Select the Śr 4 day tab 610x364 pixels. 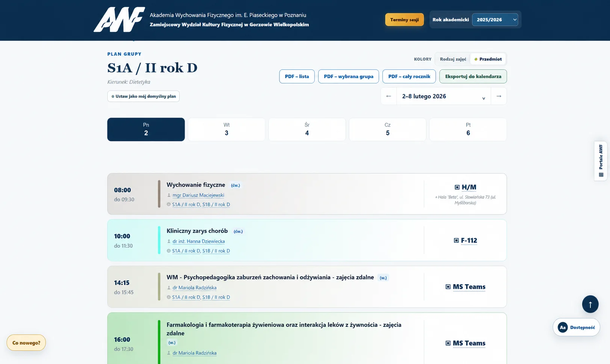point(307,129)
